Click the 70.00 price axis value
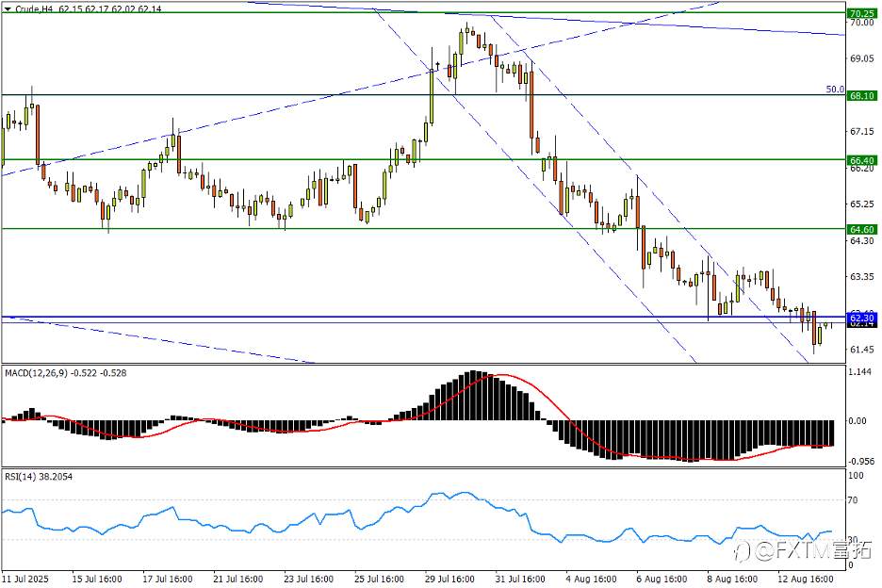This screenshot has height=588, width=882. point(862,23)
